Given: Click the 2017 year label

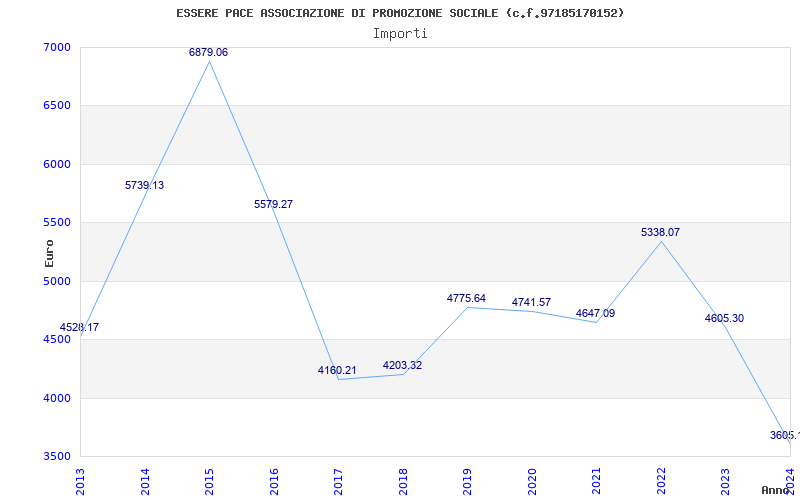Looking at the screenshot, I should pos(339,481).
